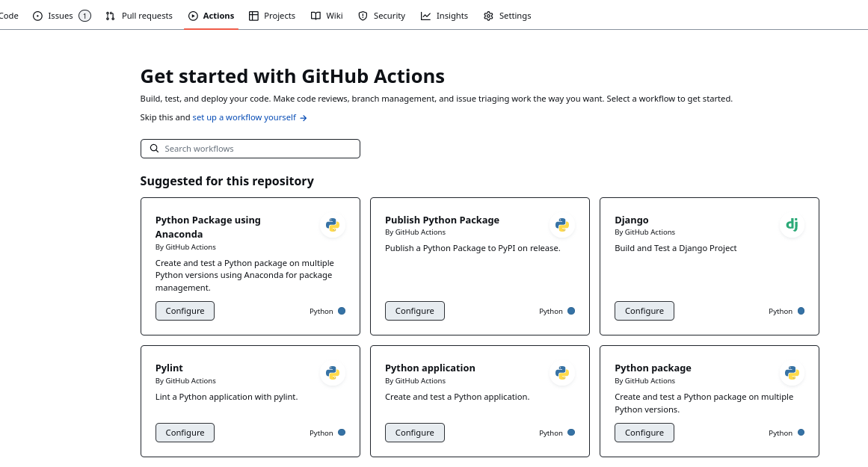Image resolution: width=868 pixels, height=467 pixels.
Task: Configure the Django workflow
Action: pos(644,310)
